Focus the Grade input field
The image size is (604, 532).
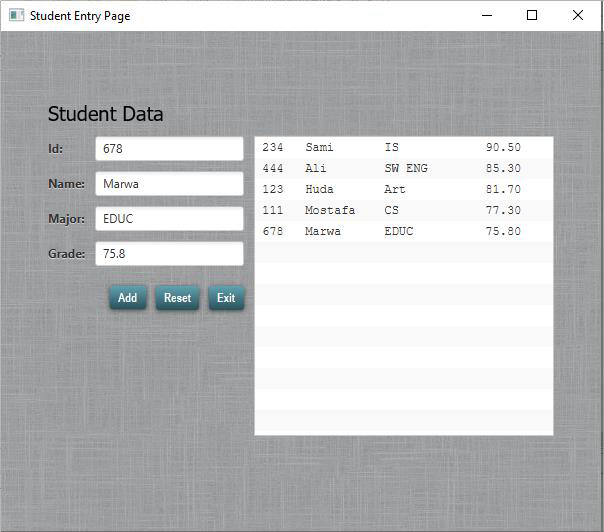pos(169,253)
